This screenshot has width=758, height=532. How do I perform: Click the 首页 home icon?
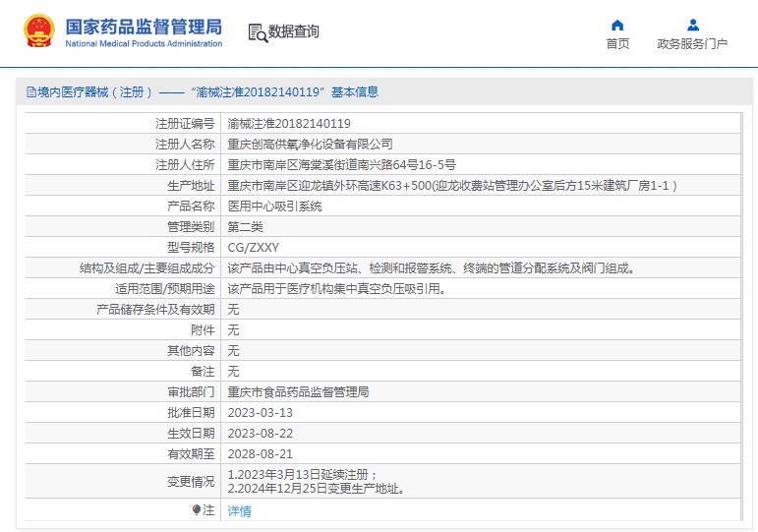617,26
